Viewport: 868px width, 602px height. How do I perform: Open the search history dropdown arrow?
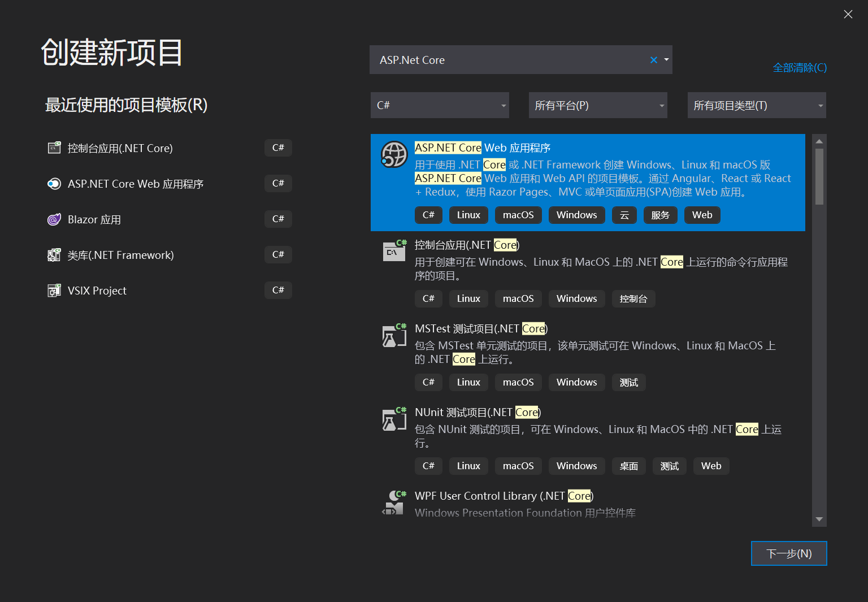[666, 60]
